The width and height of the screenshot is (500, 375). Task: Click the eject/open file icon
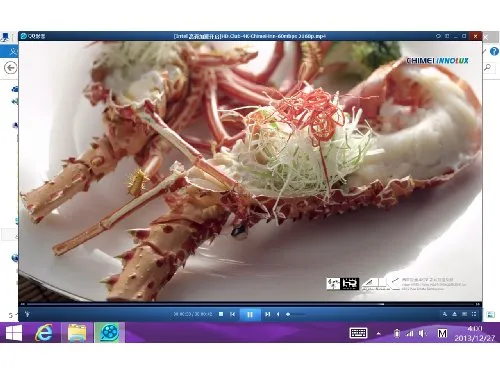[x=454, y=314]
